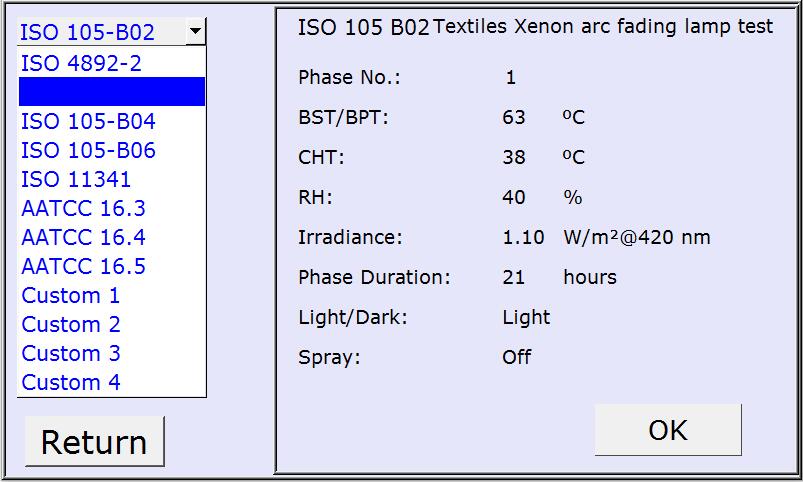Choose AATCC 16.4 from the list
This screenshot has height=482, width=803.
[x=83, y=238]
